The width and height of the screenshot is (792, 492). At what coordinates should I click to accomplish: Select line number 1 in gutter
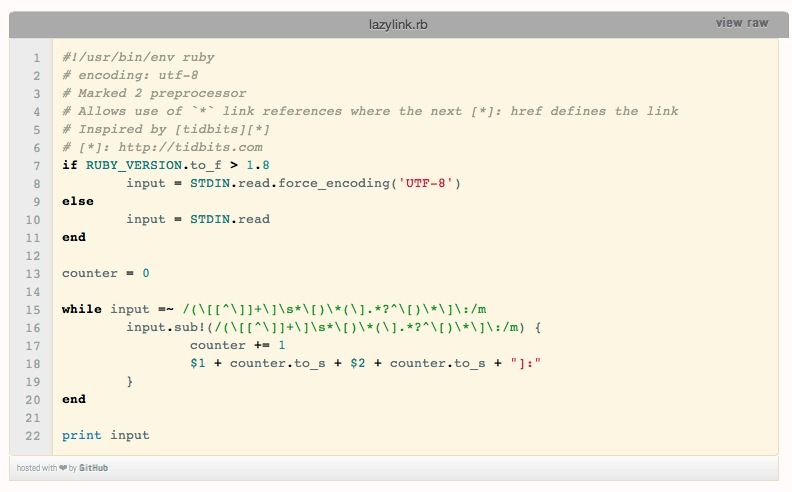[36, 58]
